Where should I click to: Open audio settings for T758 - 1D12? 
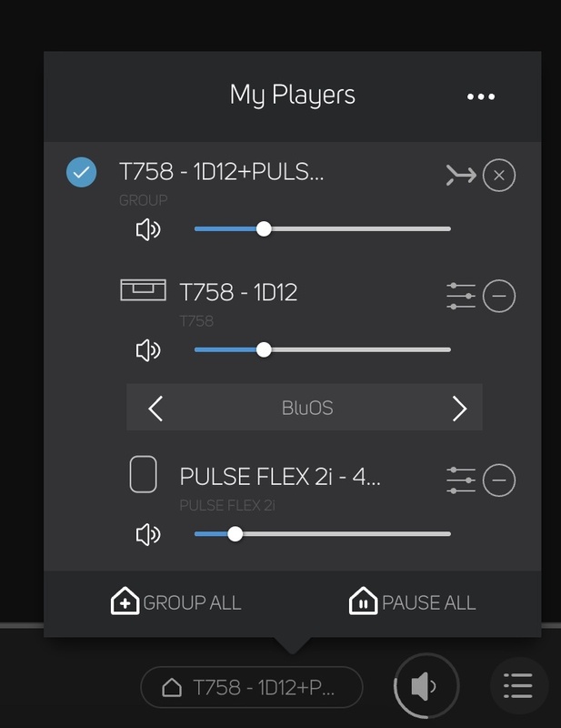pos(461,296)
